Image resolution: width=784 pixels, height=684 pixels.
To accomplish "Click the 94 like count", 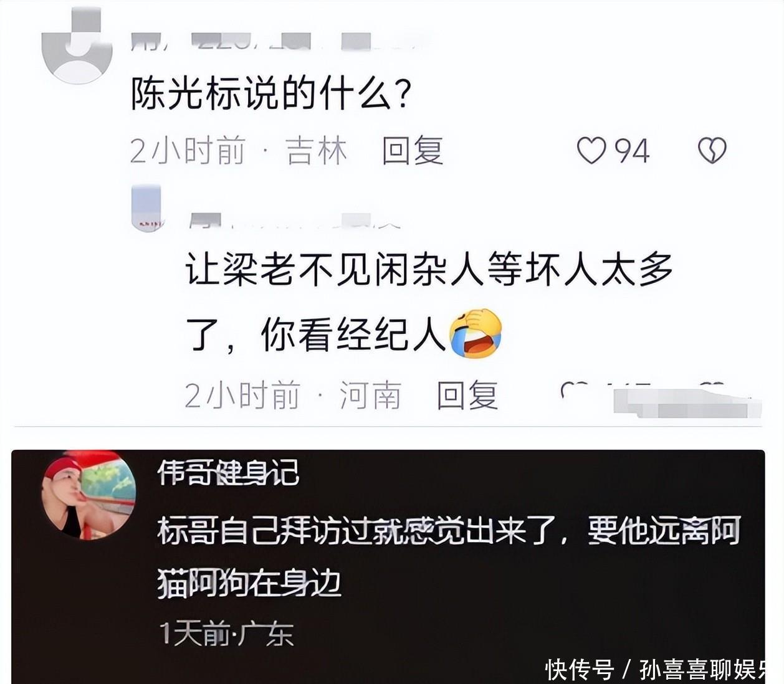I will [632, 151].
